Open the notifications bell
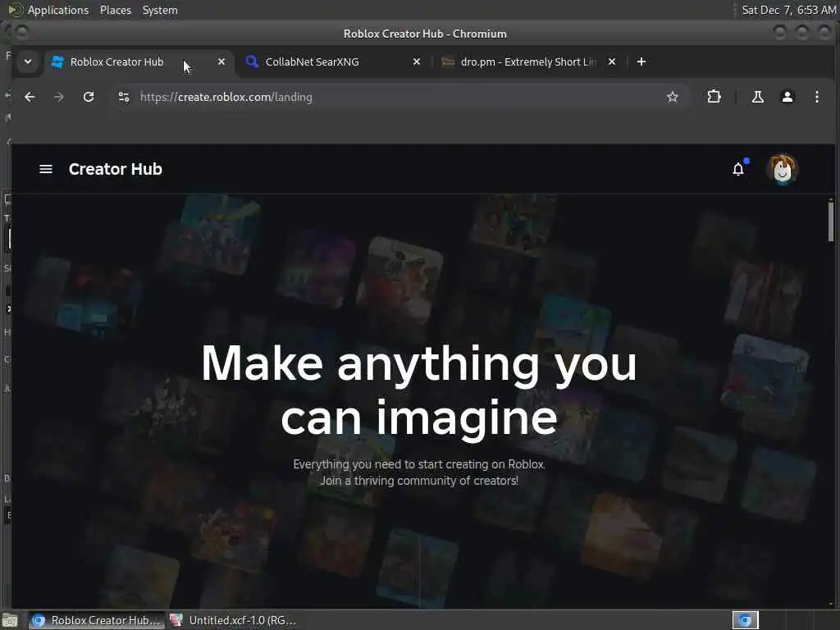Viewport: 840px width, 630px height. (x=738, y=169)
